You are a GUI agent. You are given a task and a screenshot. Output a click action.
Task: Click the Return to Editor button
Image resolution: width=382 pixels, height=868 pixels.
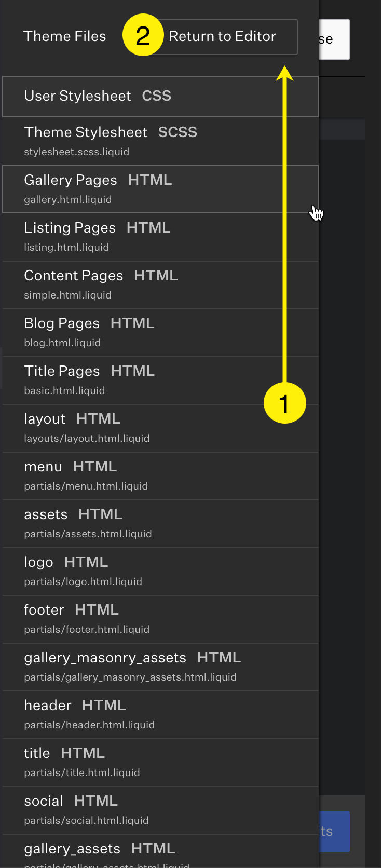(222, 37)
